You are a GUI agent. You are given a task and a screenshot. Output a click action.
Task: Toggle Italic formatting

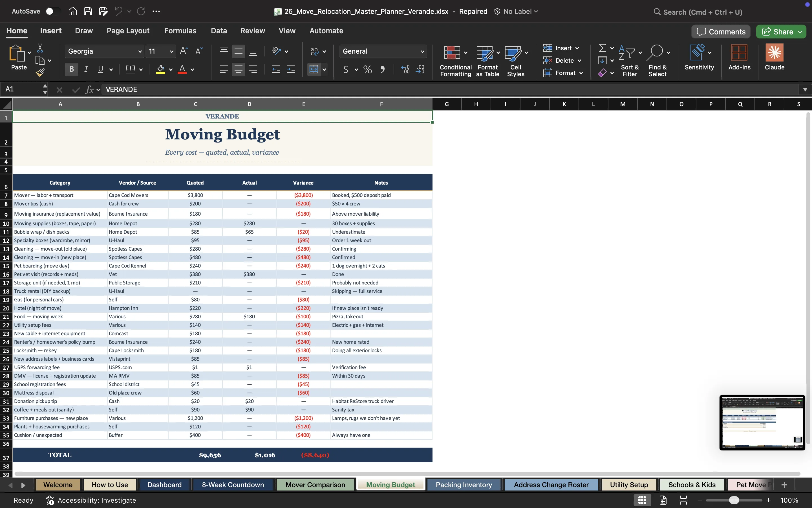coord(86,69)
